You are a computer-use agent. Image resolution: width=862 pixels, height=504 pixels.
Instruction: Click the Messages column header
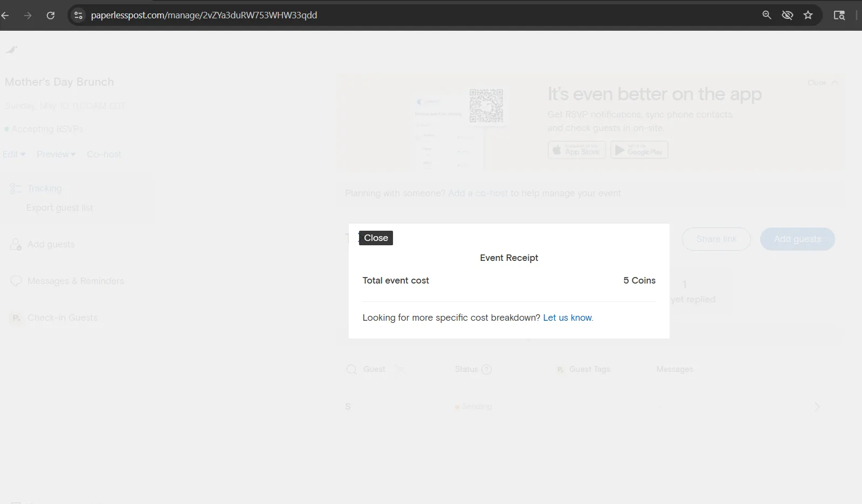click(x=674, y=369)
